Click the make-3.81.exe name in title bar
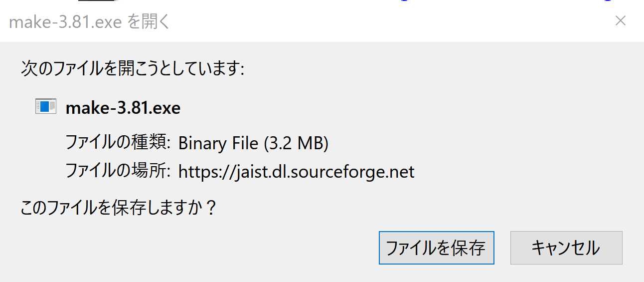Image resolution: width=644 pixels, height=282 pixels. [66, 22]
